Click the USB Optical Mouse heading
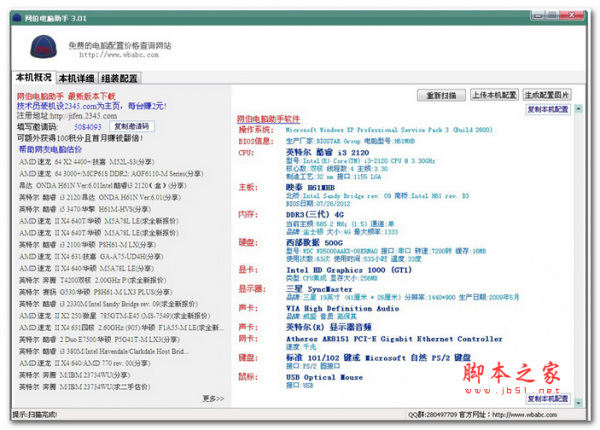600x430 pixels. click(324, 377)
